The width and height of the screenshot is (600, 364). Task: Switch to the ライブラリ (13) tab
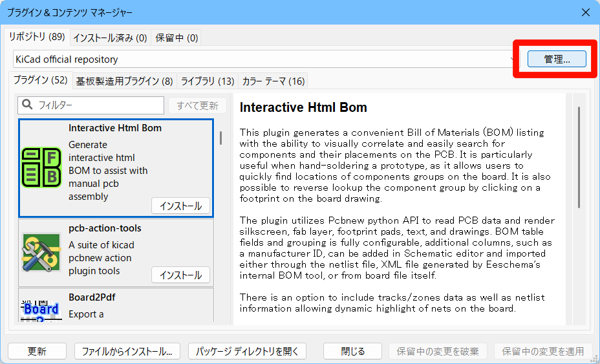(208, 81)
